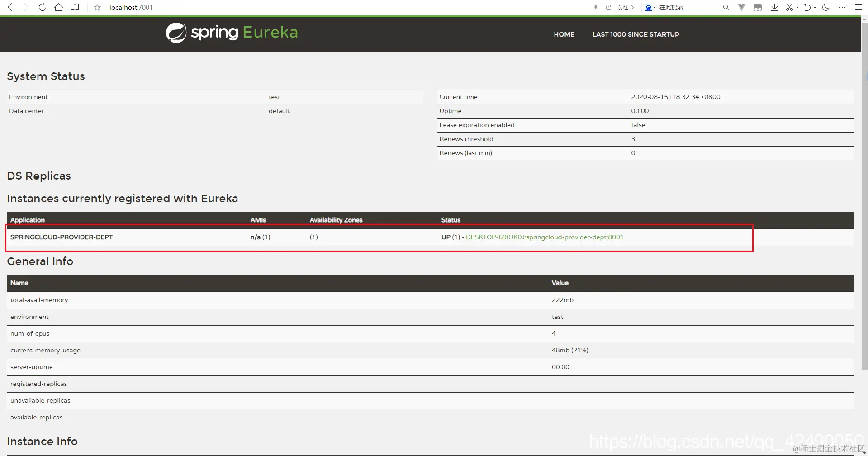Click the current-memory-usage value 48mb (21%)
The image size is (868, 456).
point(570,350)
